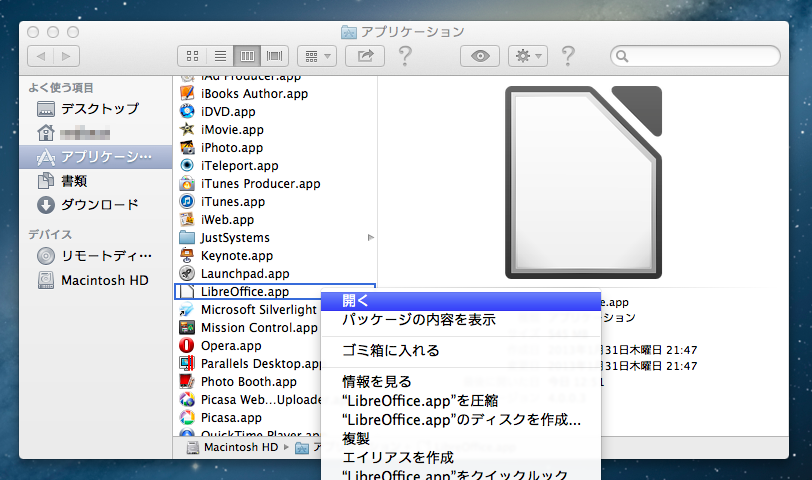This screenshot has width=812, height=480.
Task: Click the JustSystems folder icon
Action: 187,237
